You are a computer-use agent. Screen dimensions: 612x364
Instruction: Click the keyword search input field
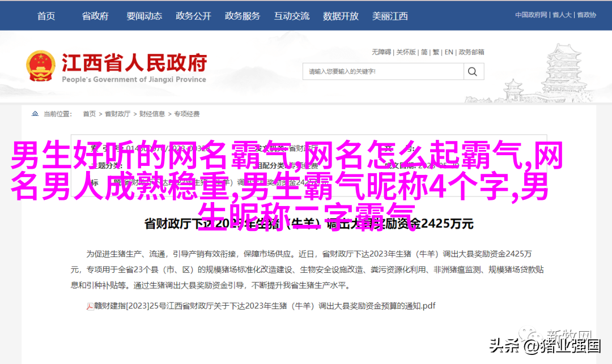coord(383,71)
